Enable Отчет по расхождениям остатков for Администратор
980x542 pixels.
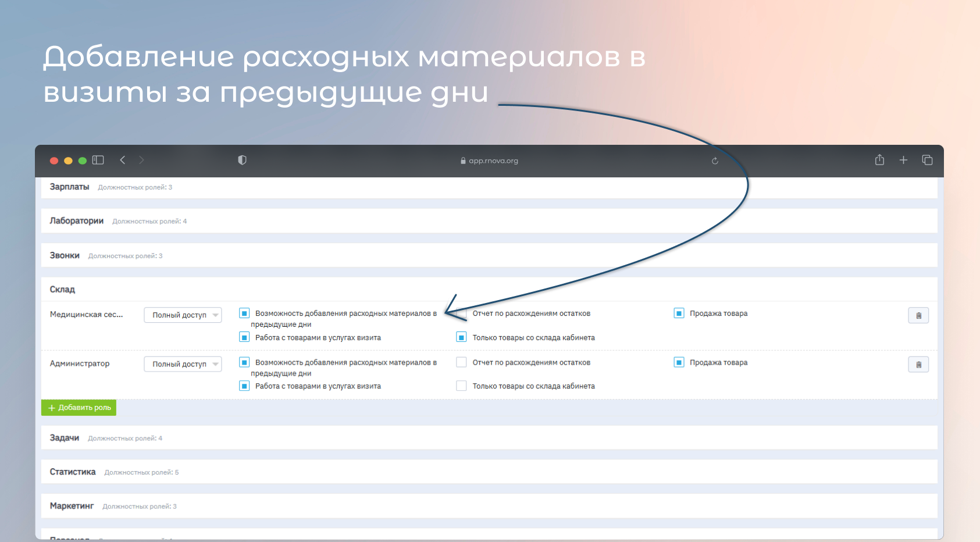[461, 362]
